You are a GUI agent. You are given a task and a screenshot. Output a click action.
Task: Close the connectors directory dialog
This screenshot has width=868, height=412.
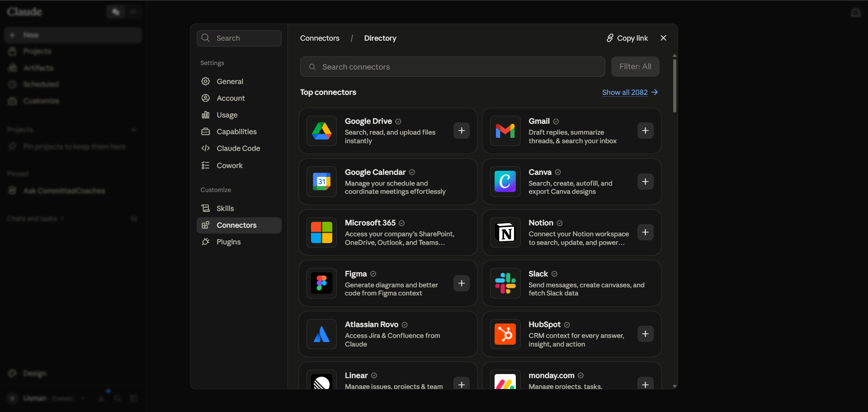coord(663,38)
